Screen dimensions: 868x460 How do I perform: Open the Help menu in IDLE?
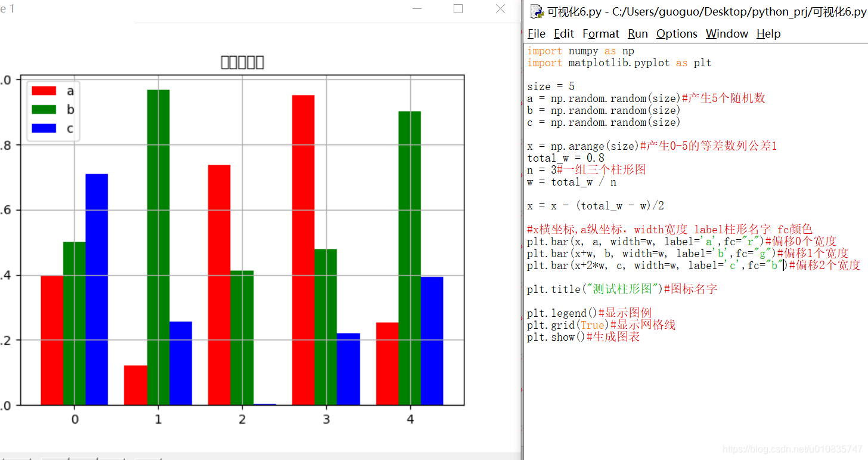(768, 34)
